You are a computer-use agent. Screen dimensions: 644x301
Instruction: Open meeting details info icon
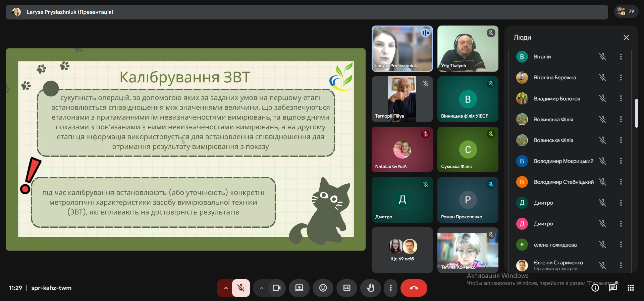click(x=595, y=288)
